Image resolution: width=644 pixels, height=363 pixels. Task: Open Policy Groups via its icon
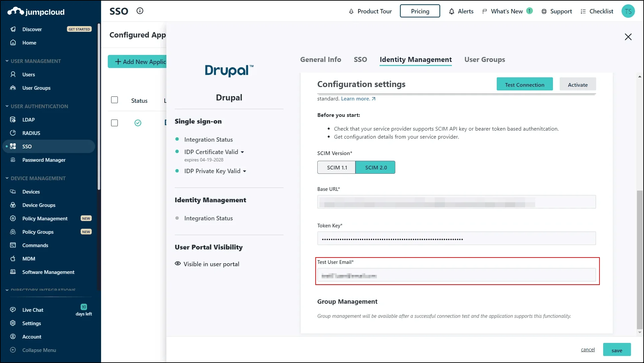pos(13,232)
